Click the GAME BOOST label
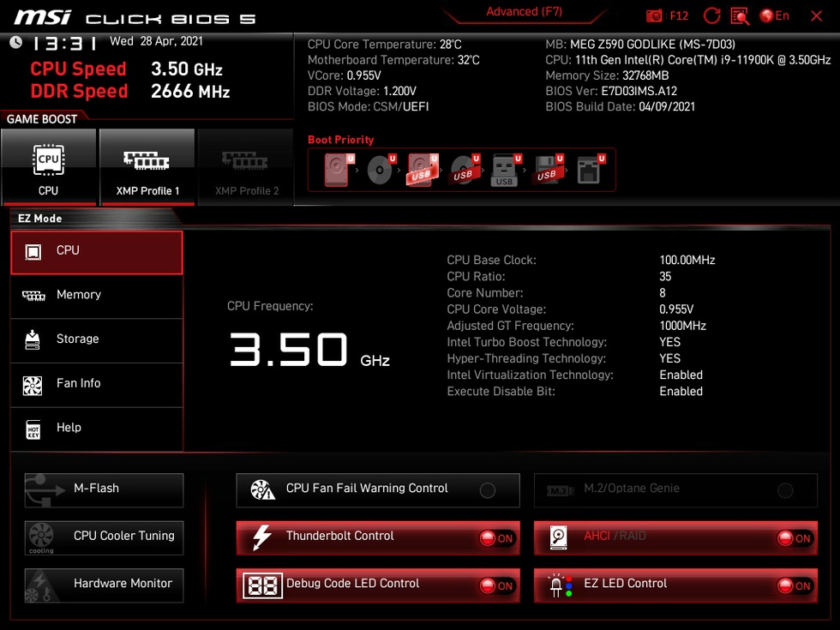Image resolution: width=840 pixels, height=630 pixels. (x=42, y=119)
